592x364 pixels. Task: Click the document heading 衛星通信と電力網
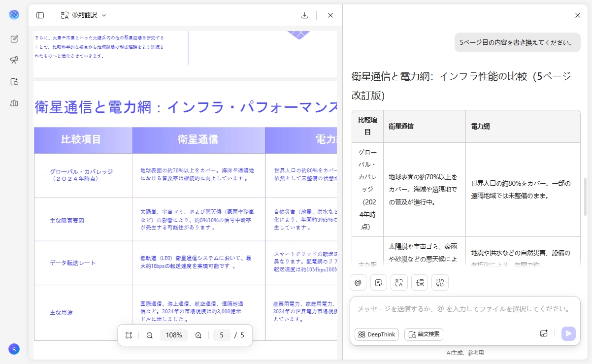(x=186, y=106)
